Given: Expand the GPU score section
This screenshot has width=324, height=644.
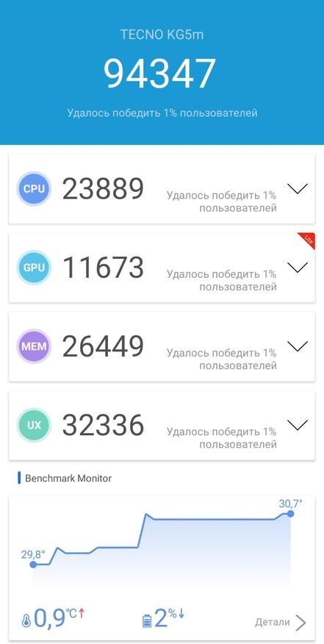Looking at the screenshot, I should 298,268.
